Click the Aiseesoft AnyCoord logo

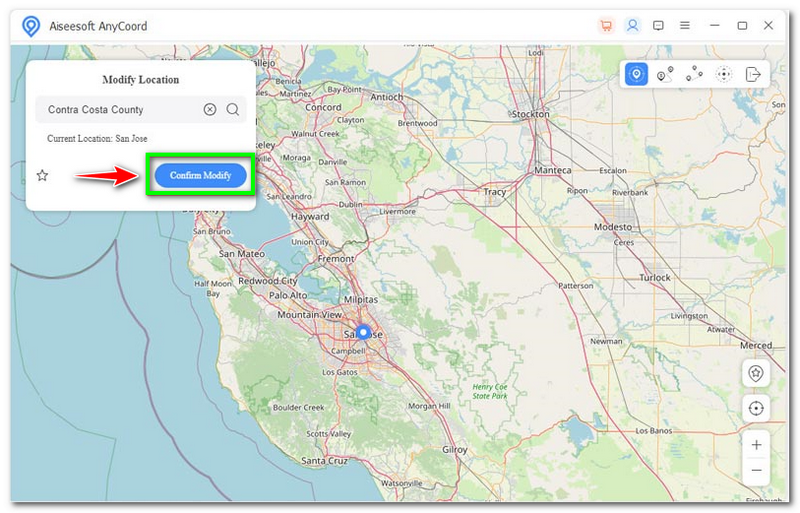tap(31, 26)
